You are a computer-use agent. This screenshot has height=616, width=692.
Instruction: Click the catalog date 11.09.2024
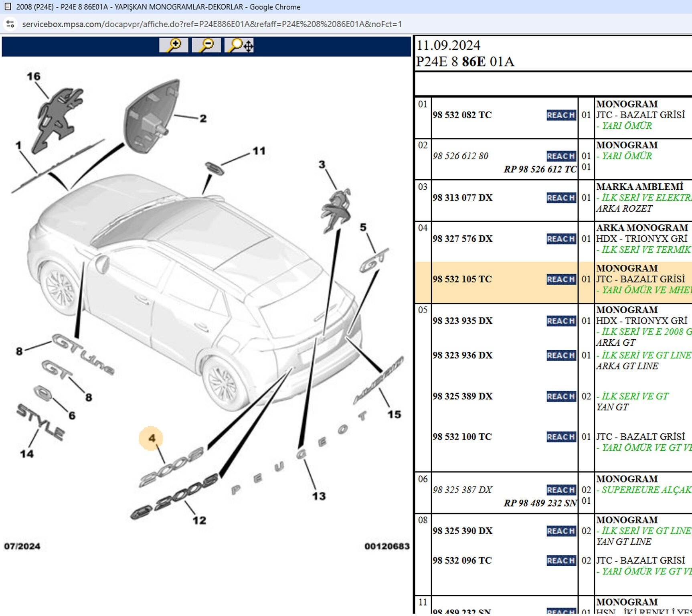[x=448, y=45]
